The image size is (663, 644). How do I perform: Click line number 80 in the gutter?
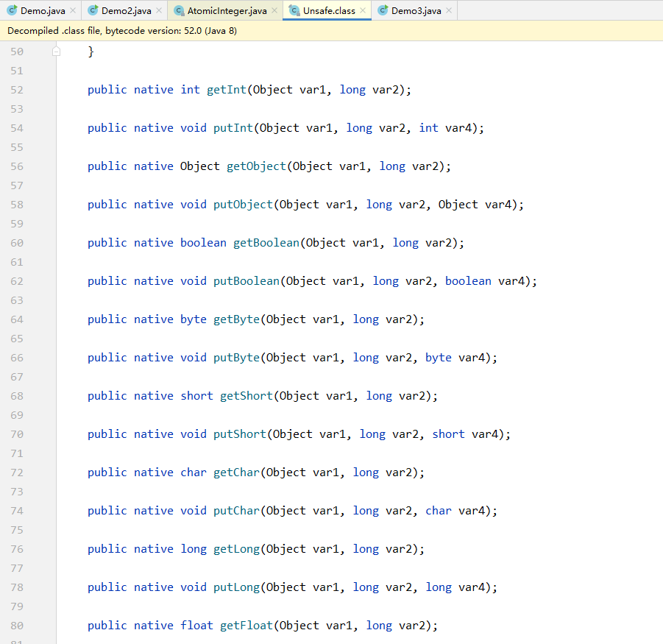(17, 626)
